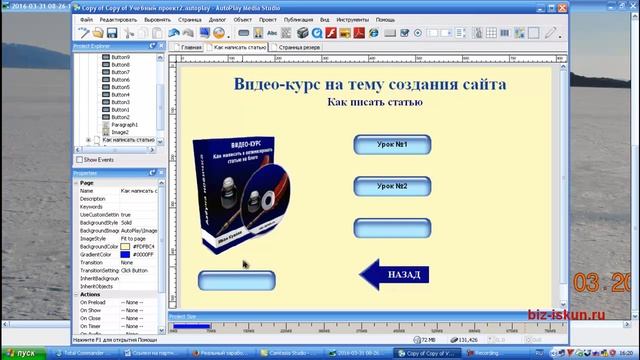Click the Preview monitor icon

[204, 33]
